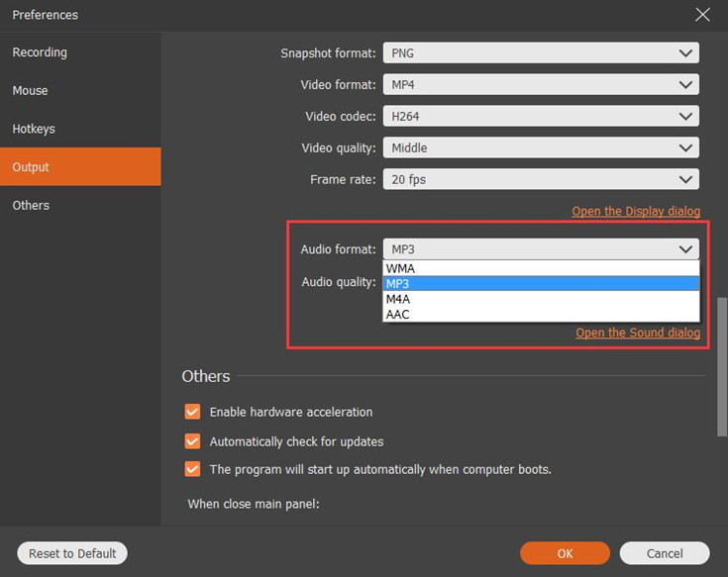Expand the Video codec H264 dropdown
Image resolution: width=728 pixels, height=577 pixels.
541,117
